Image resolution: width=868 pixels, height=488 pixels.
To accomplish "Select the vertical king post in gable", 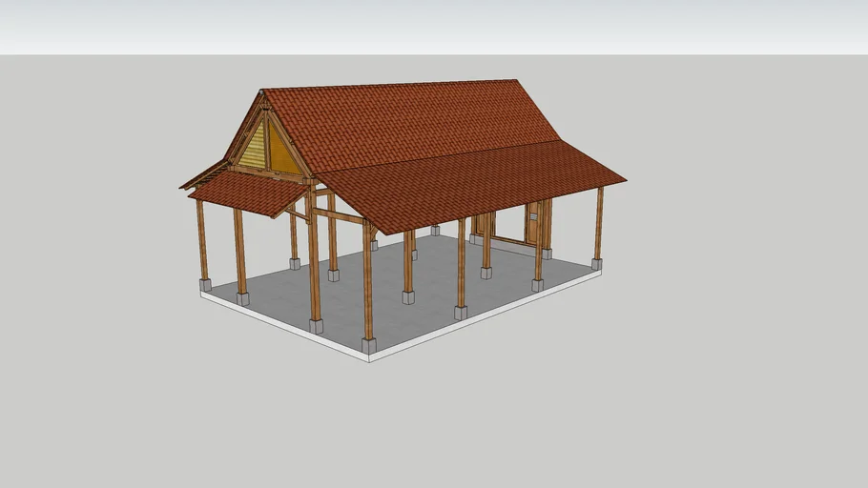I will [267, 143].
